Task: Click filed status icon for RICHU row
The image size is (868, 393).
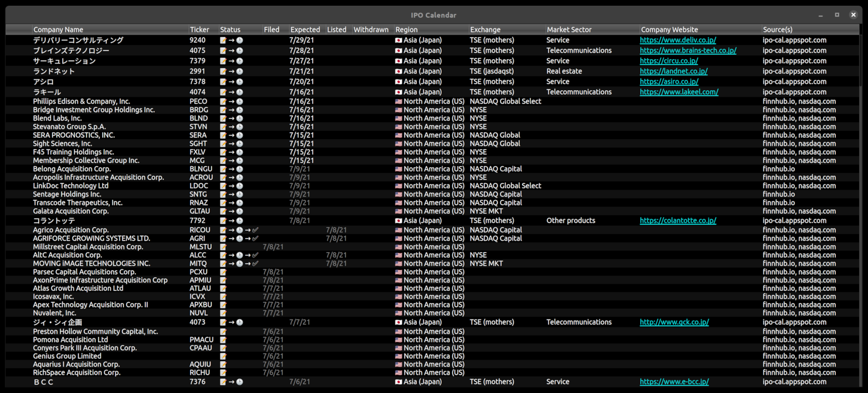Action: tap(223, 372)
